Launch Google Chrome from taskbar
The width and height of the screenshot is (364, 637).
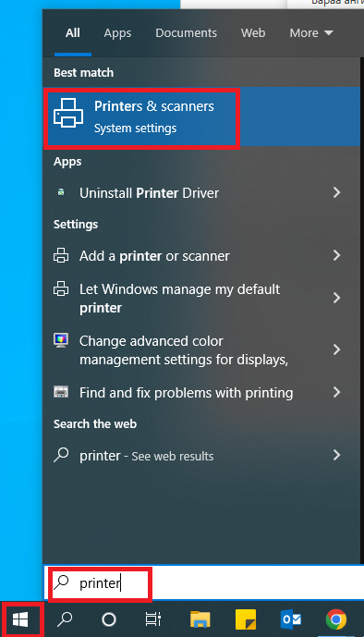click(x=336, y=619)
